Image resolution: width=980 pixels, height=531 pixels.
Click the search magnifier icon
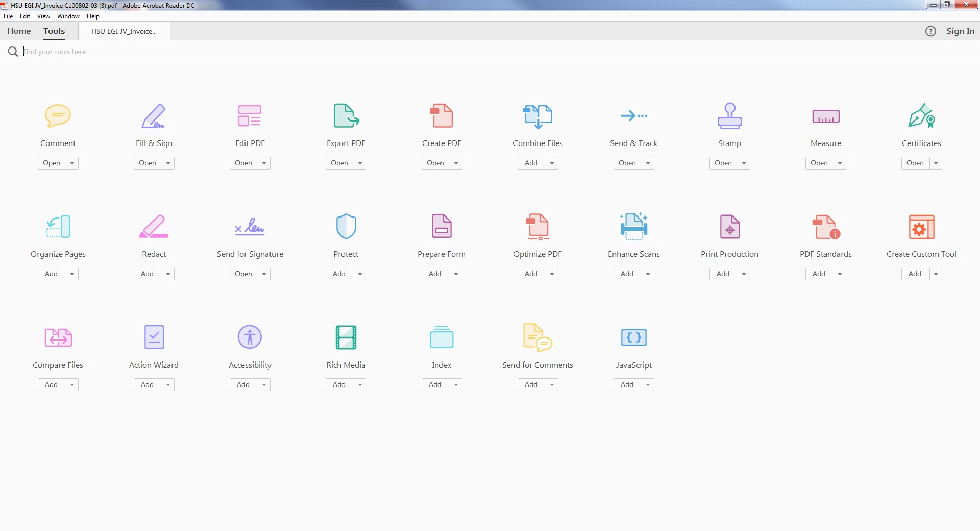13,52
